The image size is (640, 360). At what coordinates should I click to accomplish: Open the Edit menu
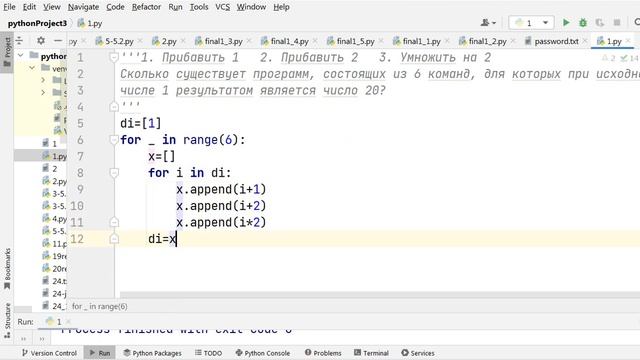[29, 7]
